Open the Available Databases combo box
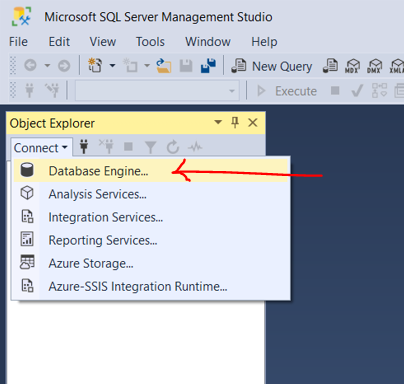This screenshot has height=384, width=404. coord(157,91)
